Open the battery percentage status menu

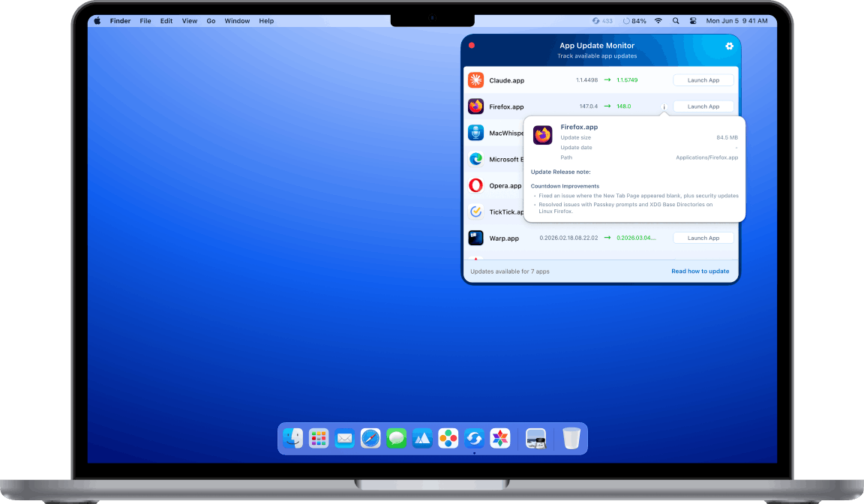pos(634,21)
